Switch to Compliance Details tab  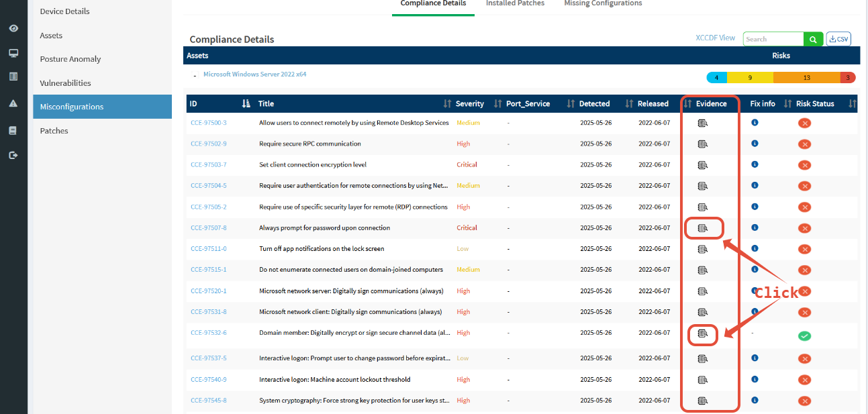point(433,4)
